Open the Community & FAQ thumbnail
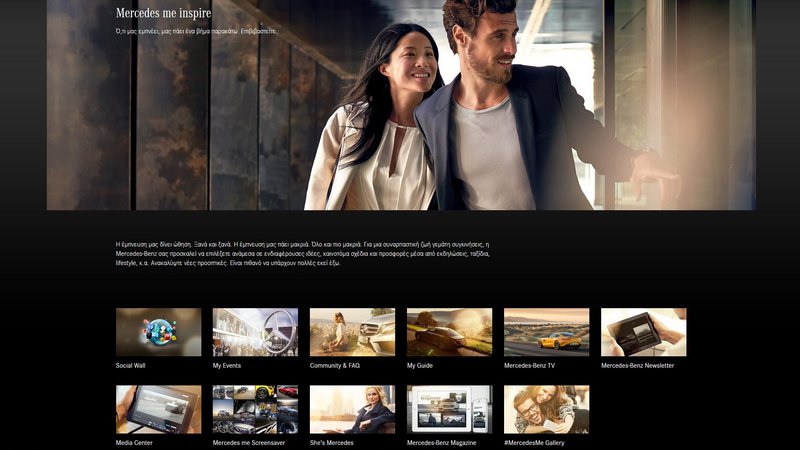This screenshot has width=800, height=450. click(x=352, y=332)
